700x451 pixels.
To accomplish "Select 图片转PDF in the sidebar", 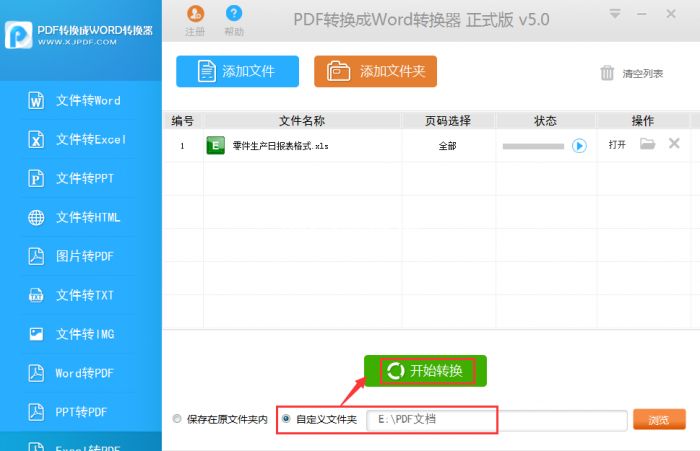I will [x=81, y=256].
